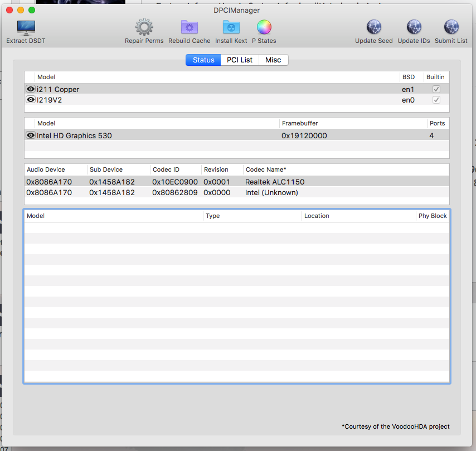Select the Realtek ALC1150 audio row
Screen dimensions: 476x451
pyautogui.click(x=167, y=182)
